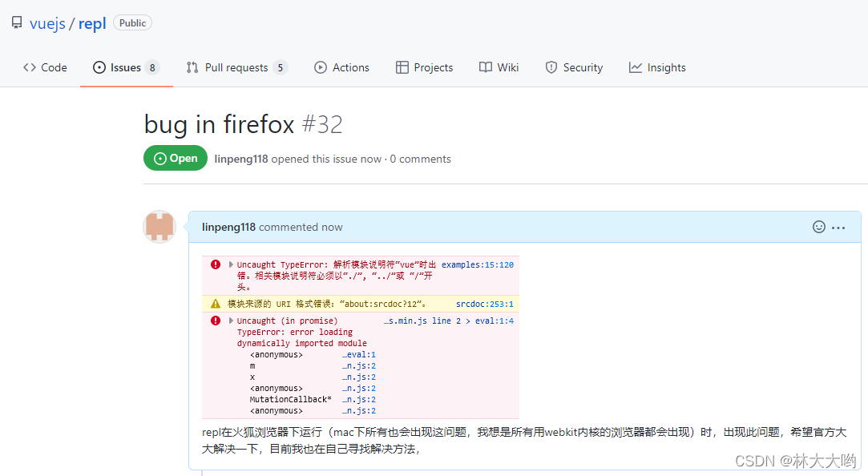Click the 'dynamically imported module' error text
868x476 pixels.
[301, 343]
